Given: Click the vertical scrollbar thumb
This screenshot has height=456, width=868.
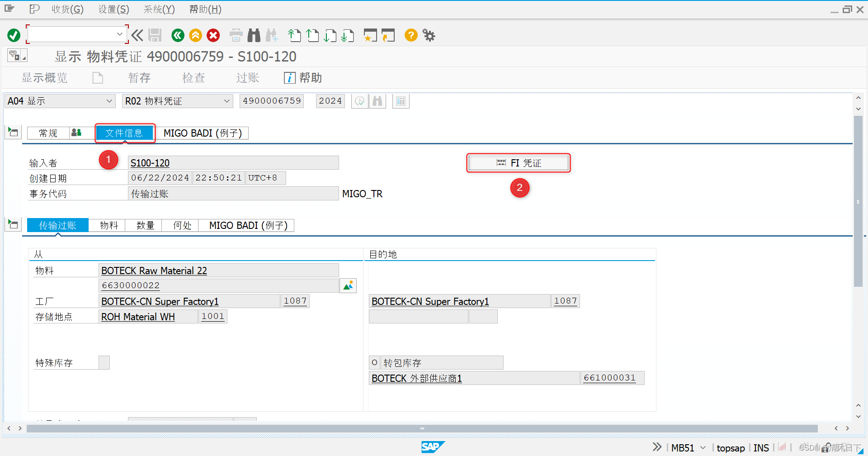Looking at the screenshot, I should click(x=858, y=201).
